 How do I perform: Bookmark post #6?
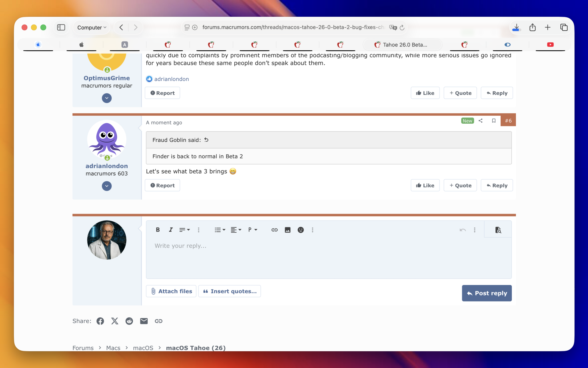point(494,121)
